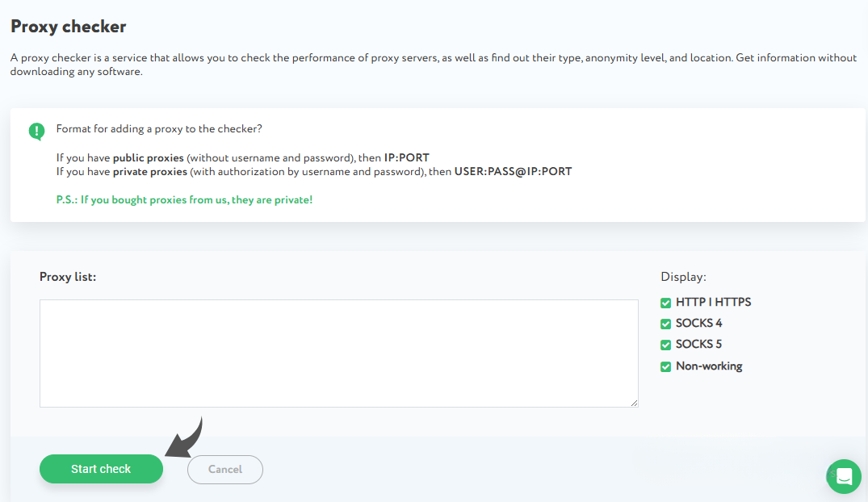This screenshot has width=868, height=502.
Task: Disable the SOCKS 5 display option
Action: [x=666, y=345]
